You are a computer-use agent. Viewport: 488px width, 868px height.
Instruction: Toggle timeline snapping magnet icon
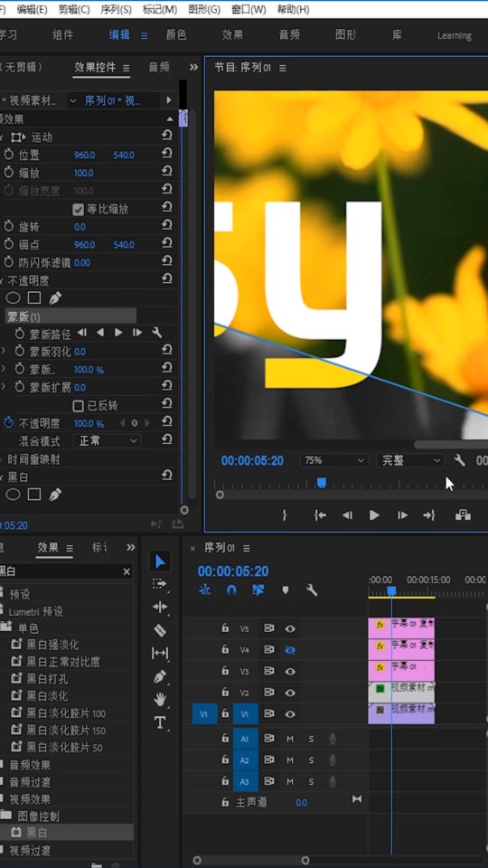[232, 590]
